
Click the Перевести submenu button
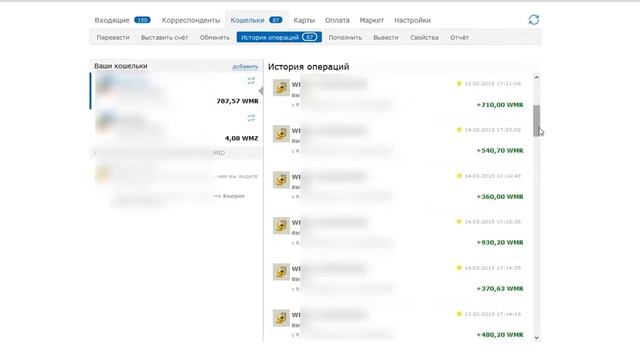click(x=113, y=38)
